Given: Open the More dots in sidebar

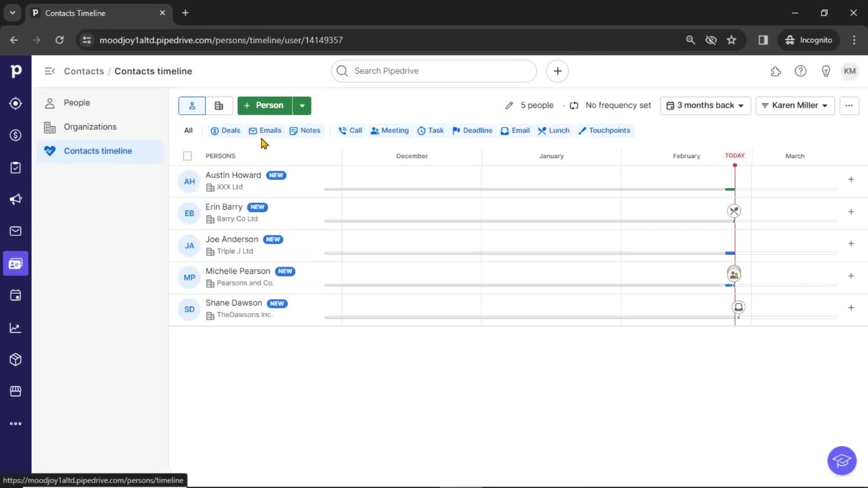Looking at the screenshot, I should (15, 424).
